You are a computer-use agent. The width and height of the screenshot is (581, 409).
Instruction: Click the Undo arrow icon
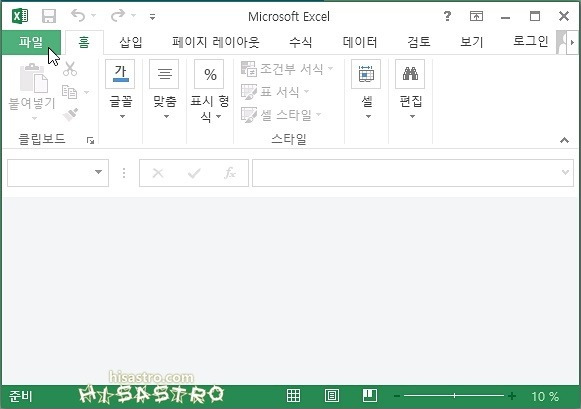click(78, 16)
